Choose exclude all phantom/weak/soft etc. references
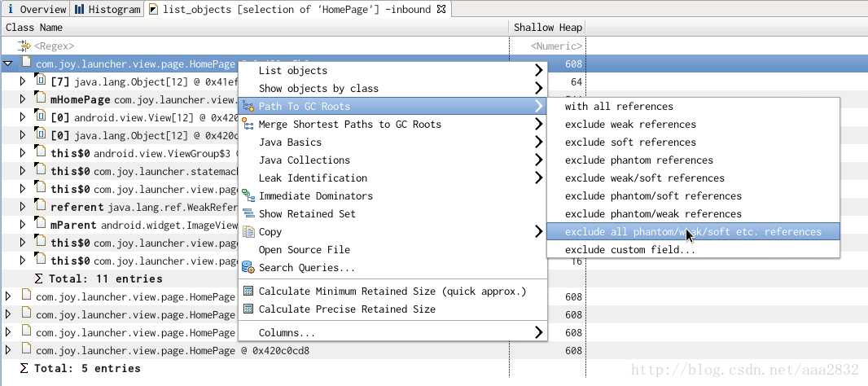 tap(693, 231)
